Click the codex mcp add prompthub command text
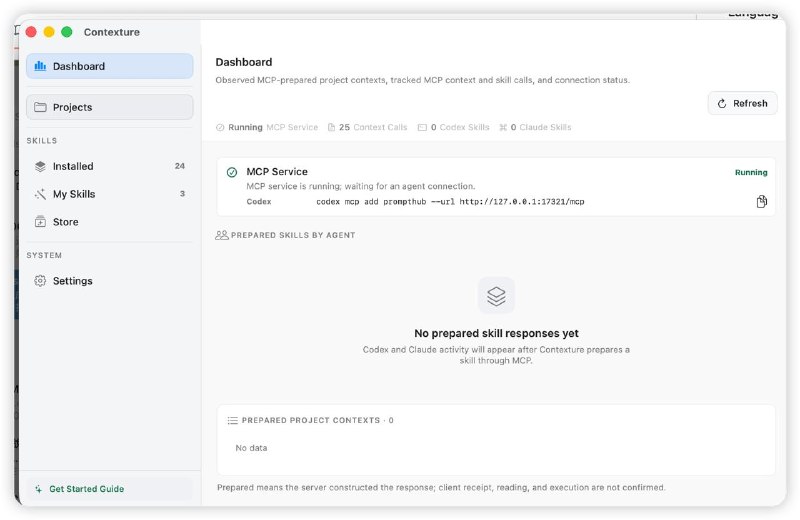800x520 pixels. pos(450,202)
